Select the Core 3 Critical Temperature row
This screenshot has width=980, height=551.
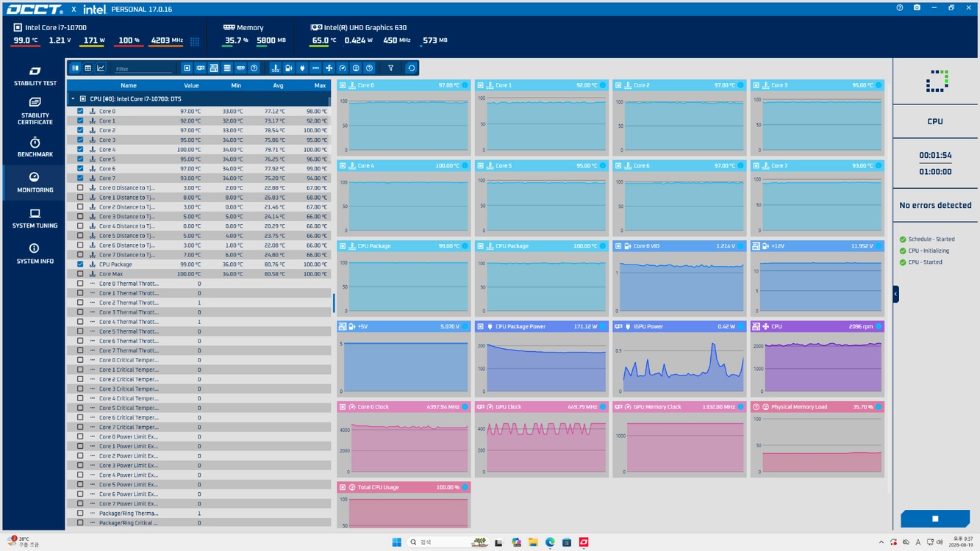pos(198,389)
